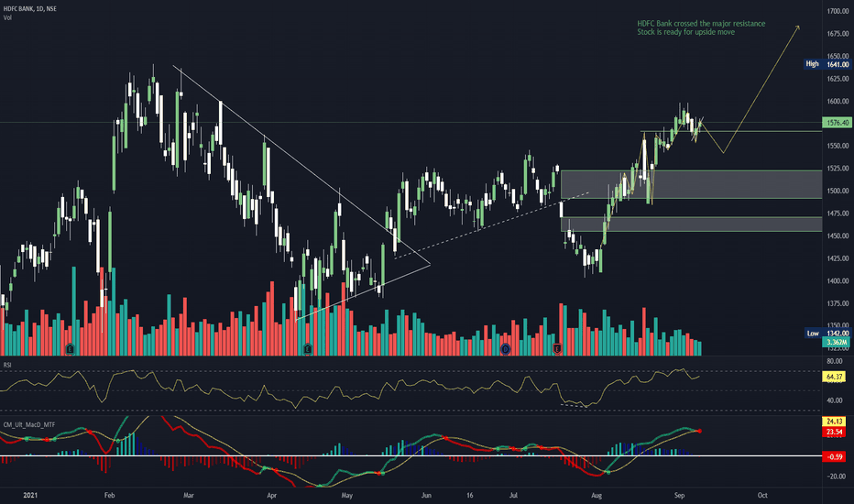Viewport: 854px width, 504px height.
Task: Click the HDFC BANK, 1D, NSE title
Action: coord(30,9)
